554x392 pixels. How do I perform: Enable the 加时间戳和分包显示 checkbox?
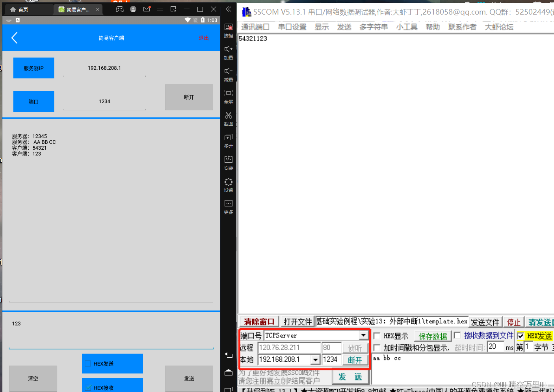pos(377,348)
